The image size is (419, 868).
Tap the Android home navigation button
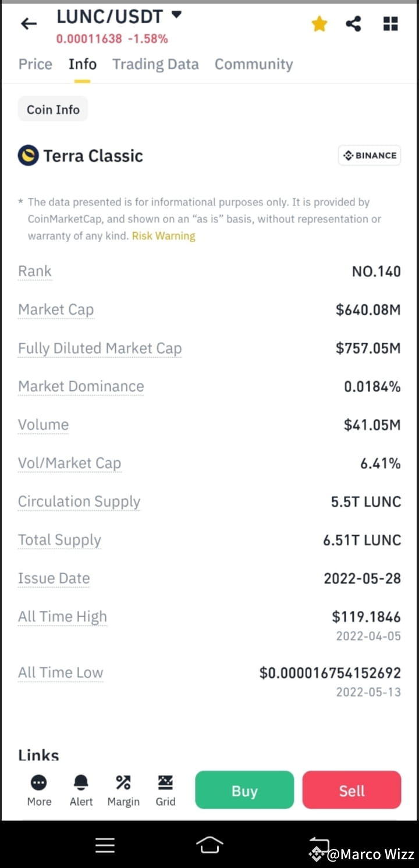pos(210,845)
